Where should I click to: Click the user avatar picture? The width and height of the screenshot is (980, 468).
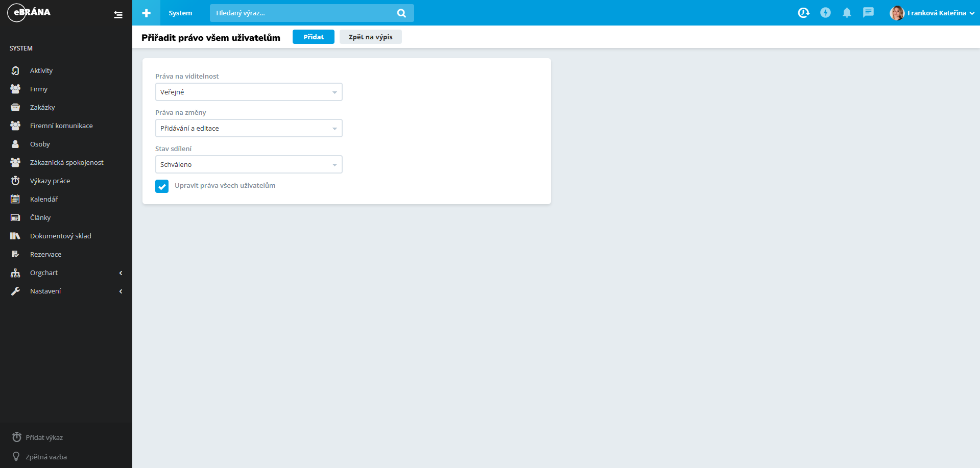pos(896,13)
